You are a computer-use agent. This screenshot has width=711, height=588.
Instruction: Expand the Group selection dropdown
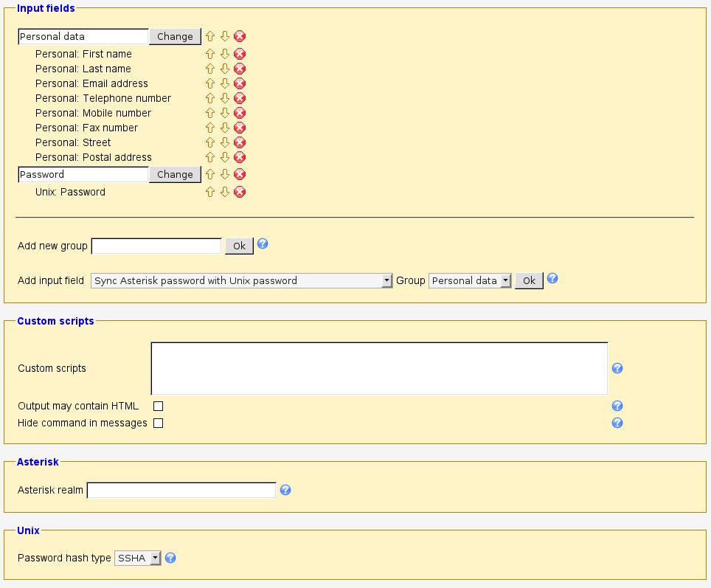(x=470, y=280)
